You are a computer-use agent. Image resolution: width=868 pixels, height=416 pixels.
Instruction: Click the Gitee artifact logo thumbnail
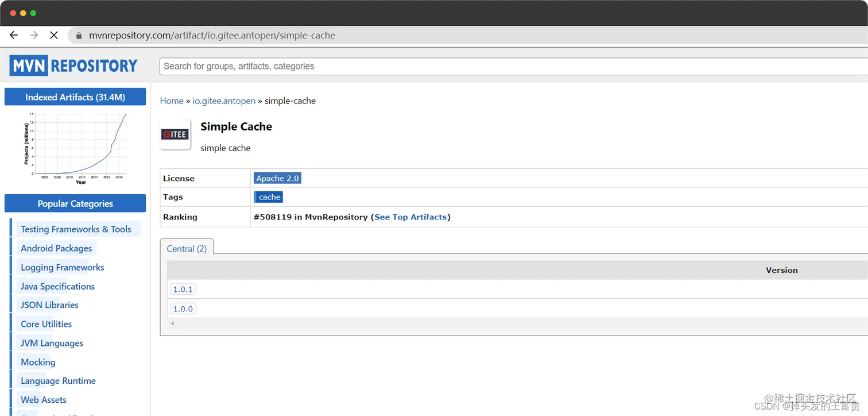175,134
